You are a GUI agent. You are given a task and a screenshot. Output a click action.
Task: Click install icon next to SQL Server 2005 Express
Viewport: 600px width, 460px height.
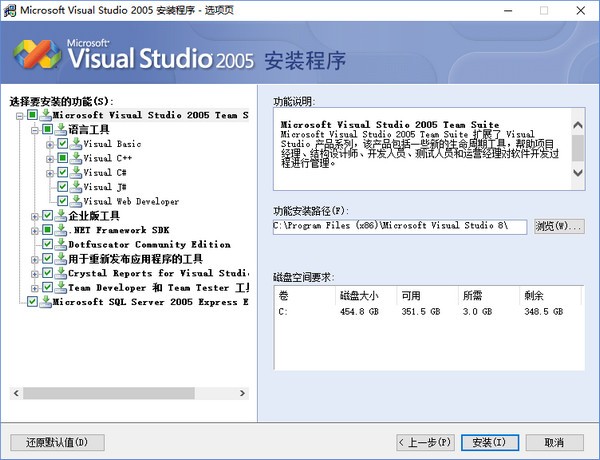tap(46, 302)
